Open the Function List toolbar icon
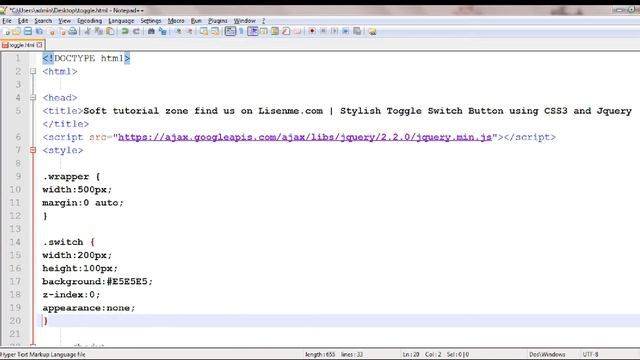Viewport: 640px width, 360px height. [286, 31]
